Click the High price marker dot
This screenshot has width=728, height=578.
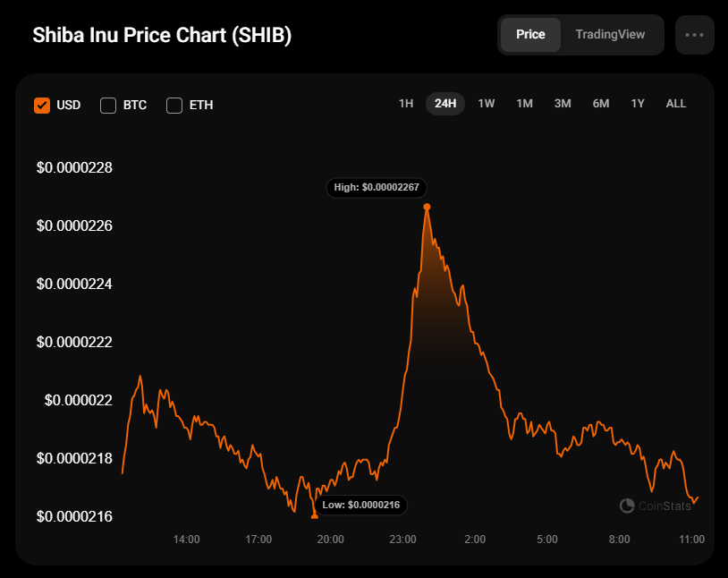tap(427, 207)
